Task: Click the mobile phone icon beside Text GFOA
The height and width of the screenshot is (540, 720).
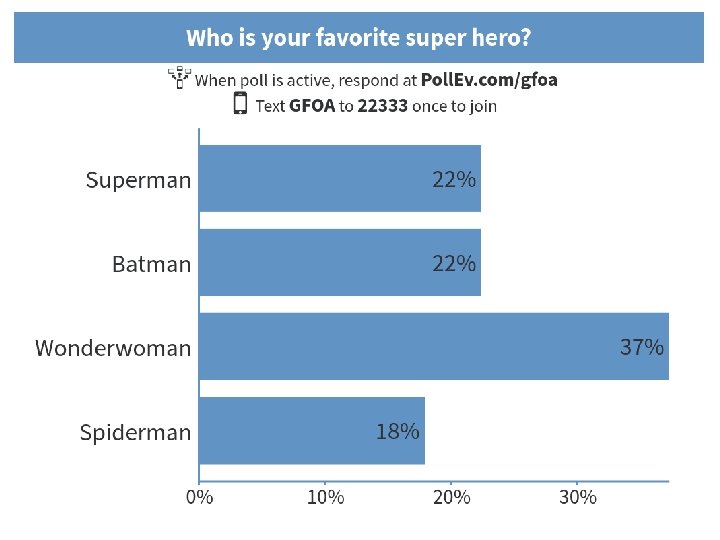Action: [240, 103]
